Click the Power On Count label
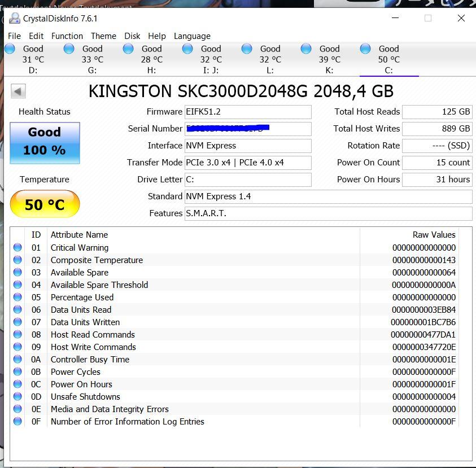The height and width of the screenshot is (468, 476). [x=368, y=163]
